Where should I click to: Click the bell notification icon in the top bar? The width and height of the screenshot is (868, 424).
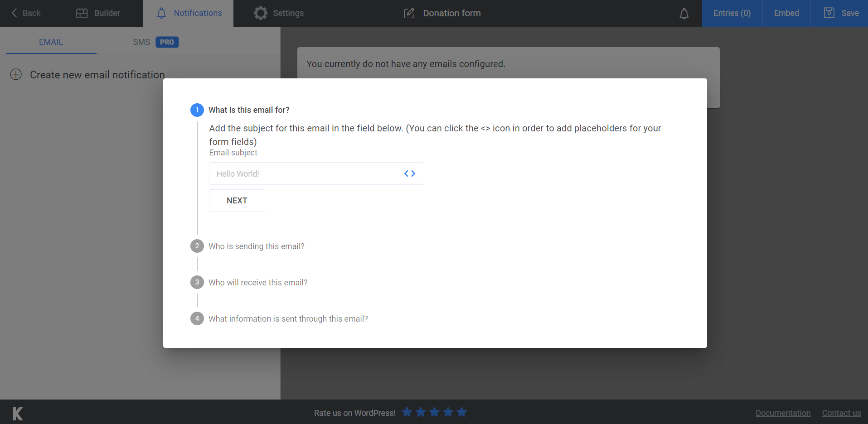tap(684, 13)
